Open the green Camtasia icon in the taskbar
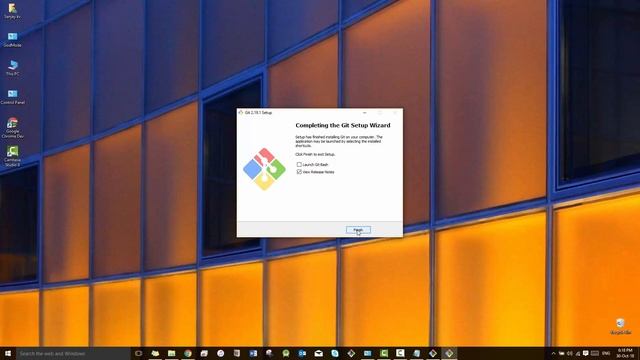This screenshot has width=640, height=360. tap(384, 353)
